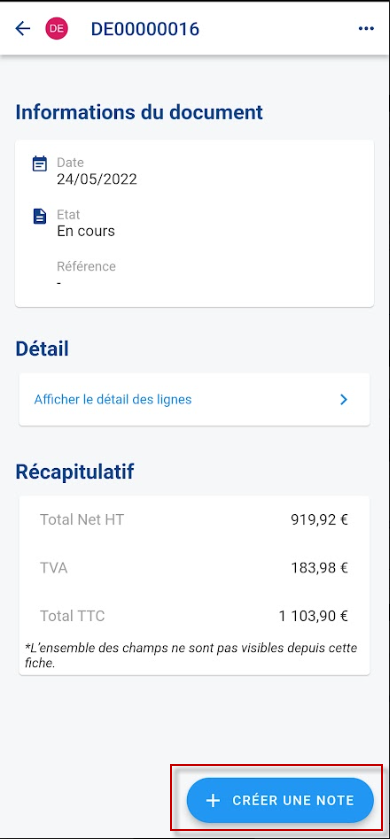Go back using the arrow icon
The image size is (390, 839).
(x=22, y=28)
